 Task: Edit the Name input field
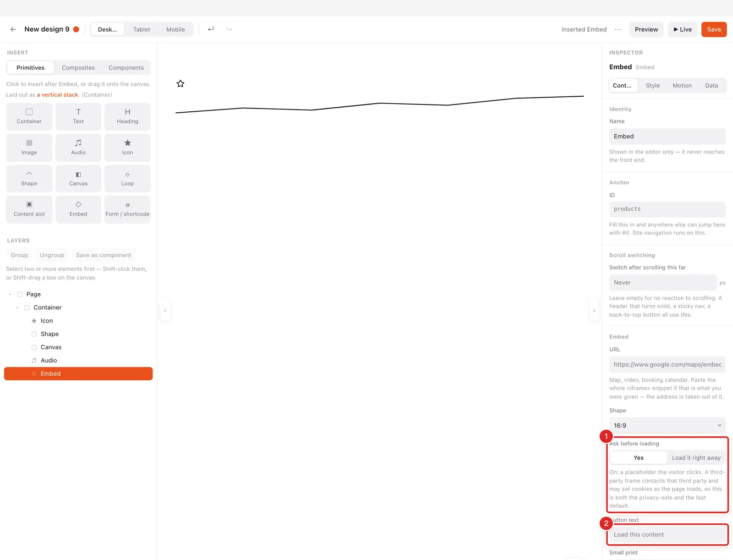667,137
